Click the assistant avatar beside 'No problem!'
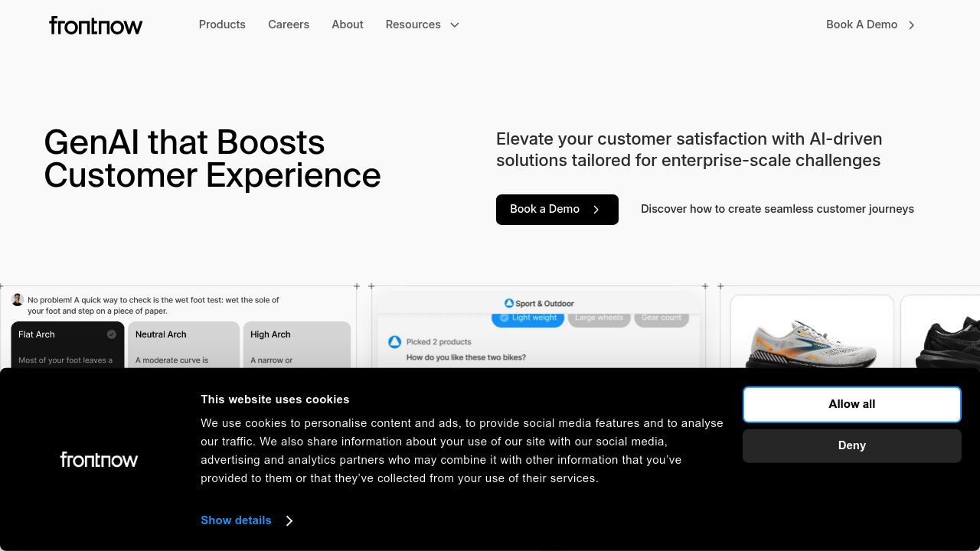 (x=18, y=300)
